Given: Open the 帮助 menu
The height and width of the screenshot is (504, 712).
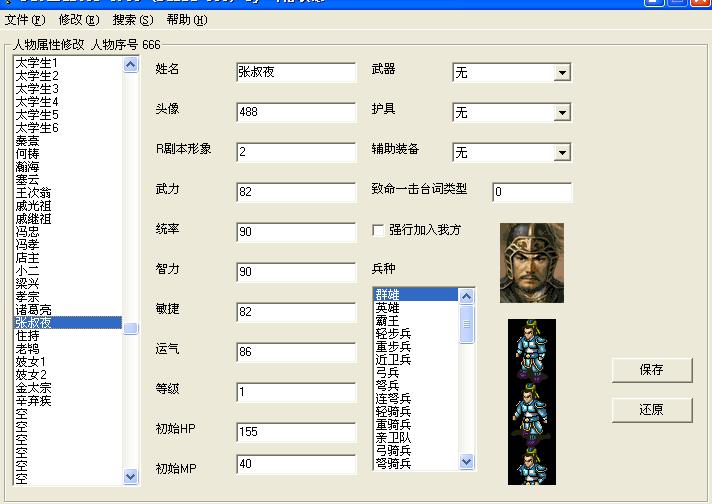Looking at the screenshot, I should pyautogui.click(x=187, y=20).
